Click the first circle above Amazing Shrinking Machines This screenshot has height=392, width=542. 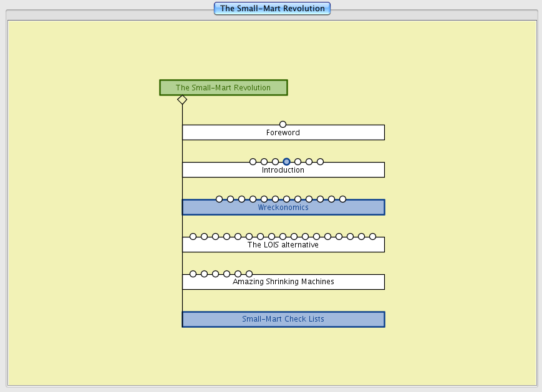193,274
